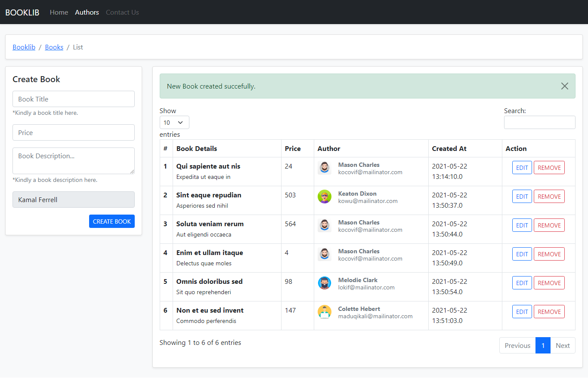Viewport: 588px width, 378px height.
Task: Focus the Price input field
Action: 74,132
